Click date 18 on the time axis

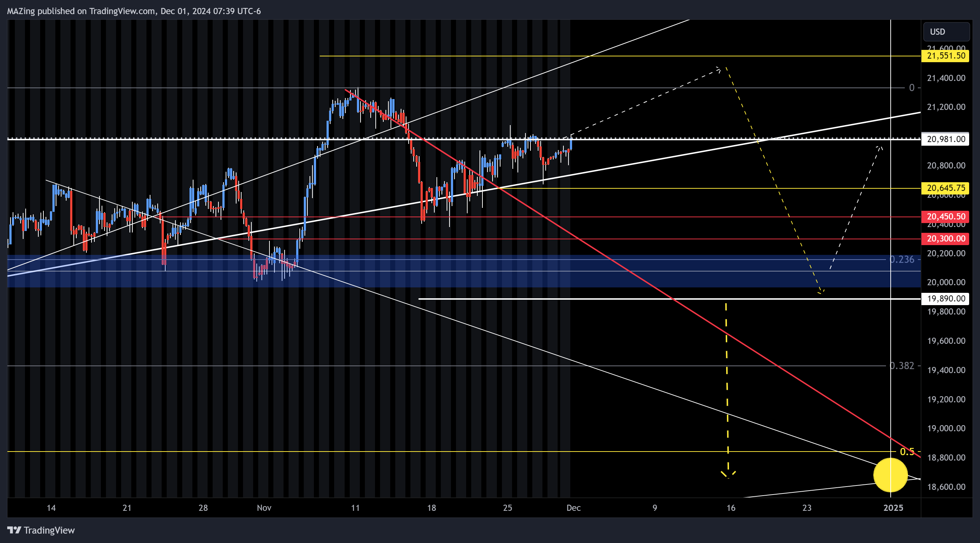(431, 508)
